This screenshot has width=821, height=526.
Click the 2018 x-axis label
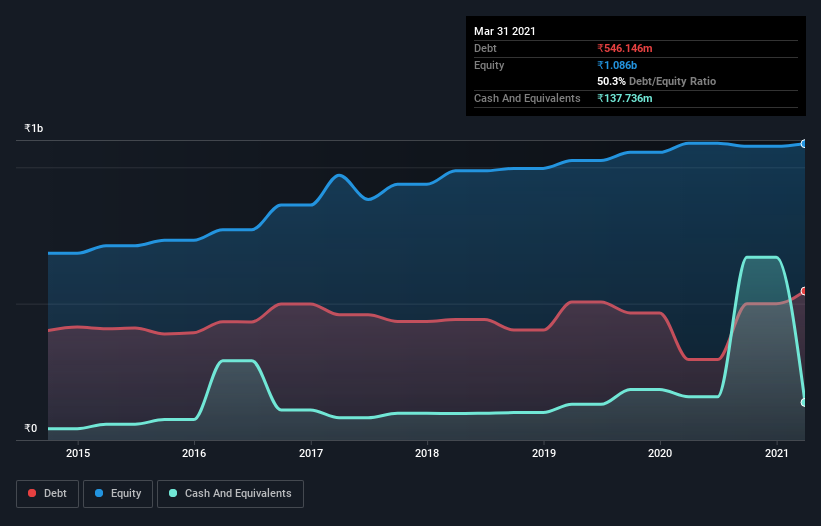click(x=427, y=453)
